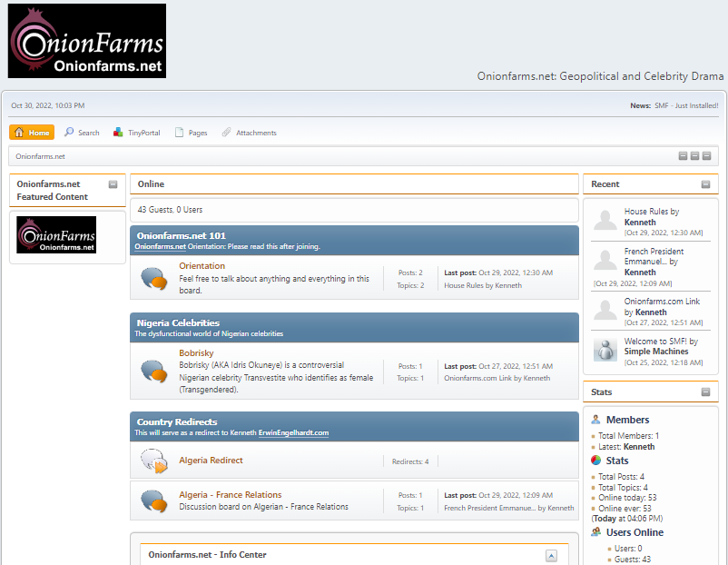Collapse the Recent block
The image size is (728, 565).
(705, 184)
